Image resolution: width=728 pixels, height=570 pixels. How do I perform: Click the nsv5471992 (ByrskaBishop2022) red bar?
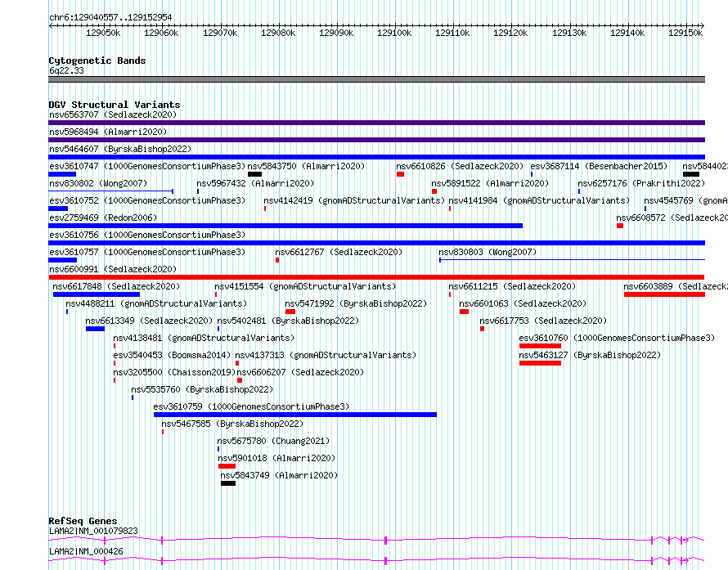tap(290, 312)
